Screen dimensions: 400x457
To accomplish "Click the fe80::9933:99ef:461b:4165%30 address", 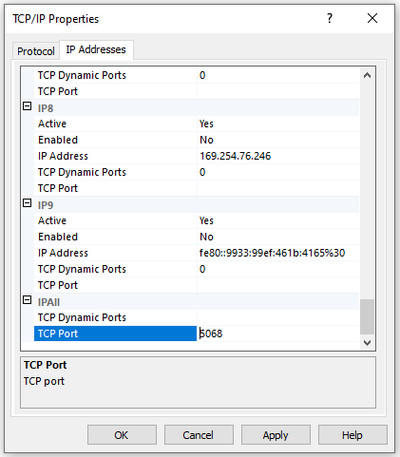I will pyautogui.click(x=272, y=253).
